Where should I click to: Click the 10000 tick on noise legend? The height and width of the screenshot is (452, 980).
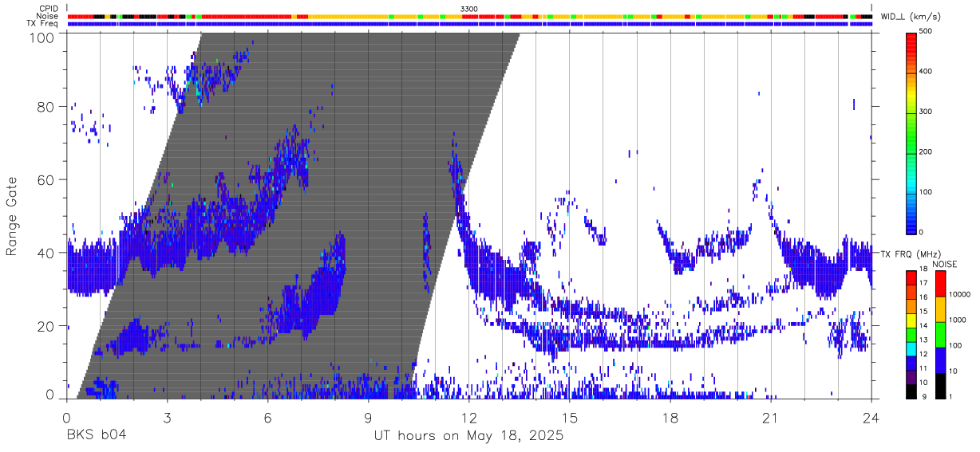[x=961, y=294]
